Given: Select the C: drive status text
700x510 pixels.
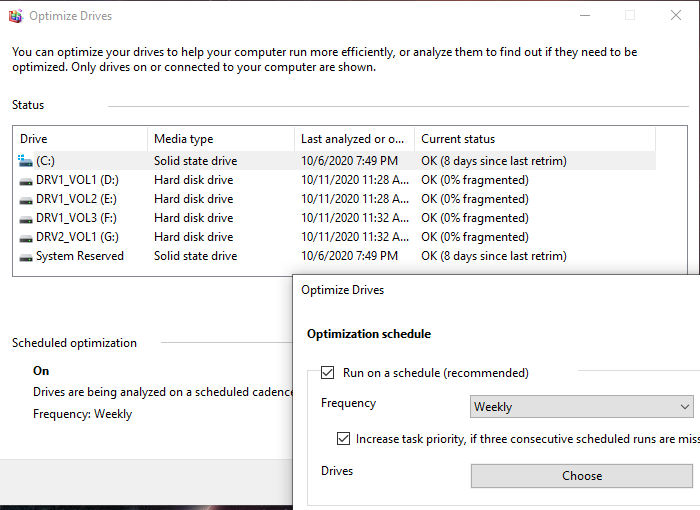Looking at the screenshot, I should (x=494, y=161).
